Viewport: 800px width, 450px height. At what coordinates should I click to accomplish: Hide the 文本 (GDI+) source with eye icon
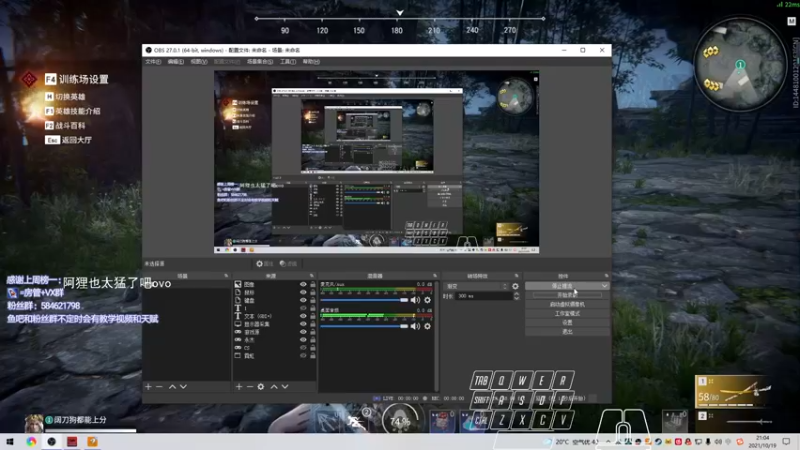[x=303, y=316]
